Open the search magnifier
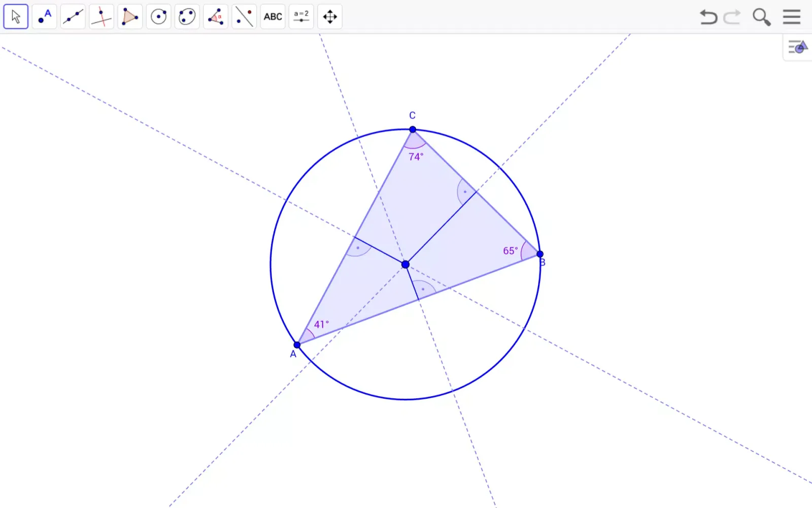812x508 pixels. coord(761,17)
